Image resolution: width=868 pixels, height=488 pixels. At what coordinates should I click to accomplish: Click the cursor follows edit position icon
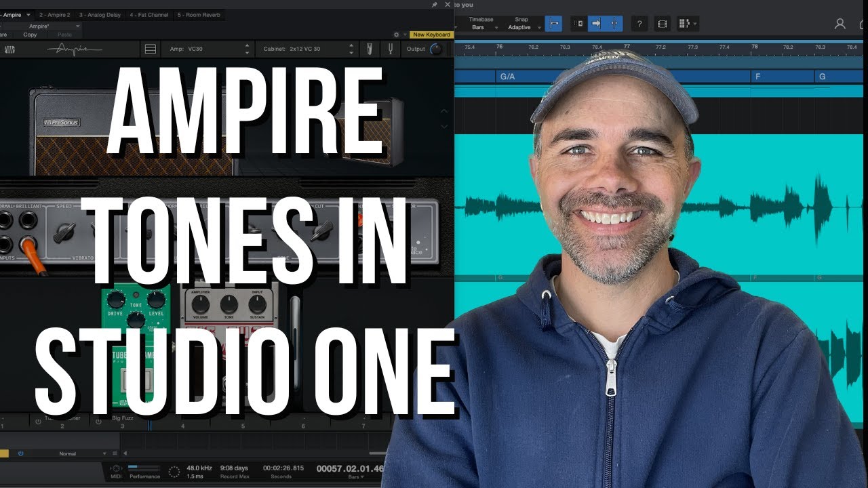(614, 24)
